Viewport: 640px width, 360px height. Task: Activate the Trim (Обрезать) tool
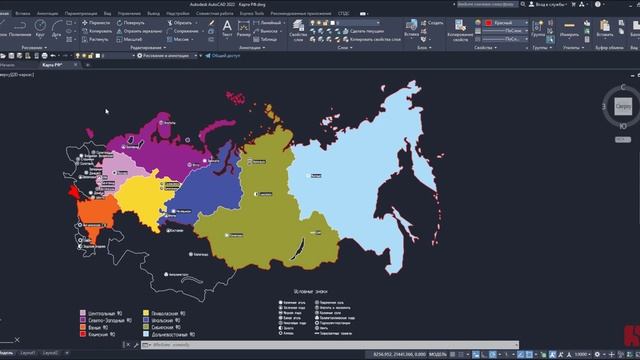tap(180, 23)
